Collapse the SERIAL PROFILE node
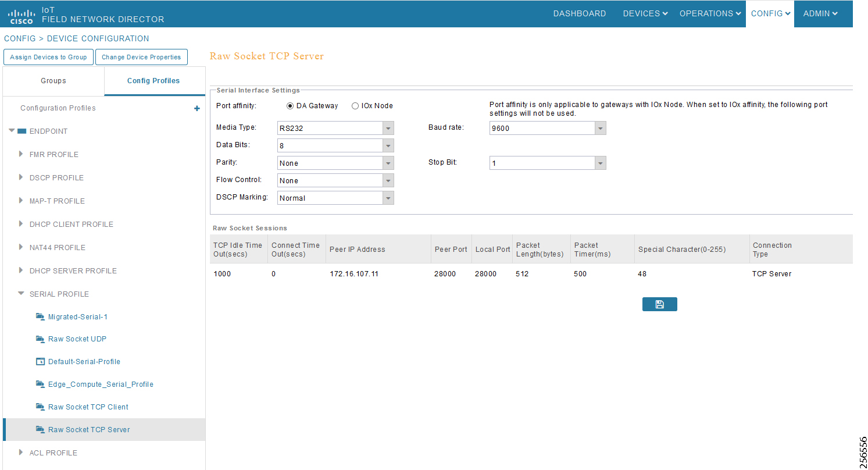This screenshot has height=470, width=868. click(21, 294)
